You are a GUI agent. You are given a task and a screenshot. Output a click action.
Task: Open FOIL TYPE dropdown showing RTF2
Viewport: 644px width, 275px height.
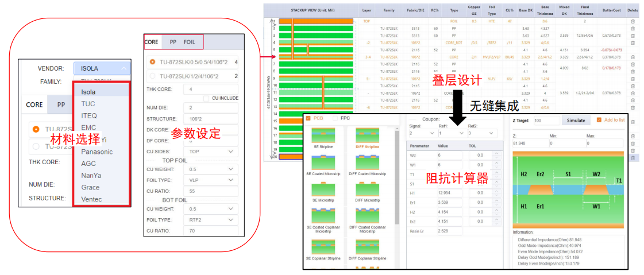coord(211,220)
